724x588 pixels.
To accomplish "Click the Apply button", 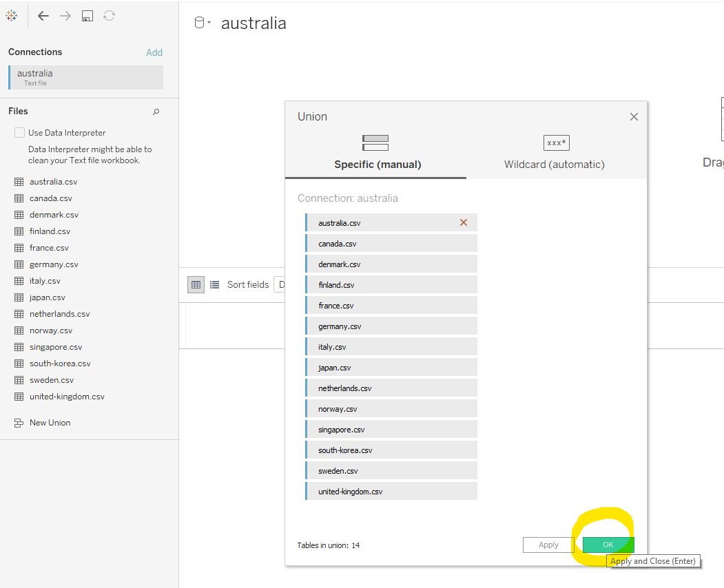I will pos(547,545).
